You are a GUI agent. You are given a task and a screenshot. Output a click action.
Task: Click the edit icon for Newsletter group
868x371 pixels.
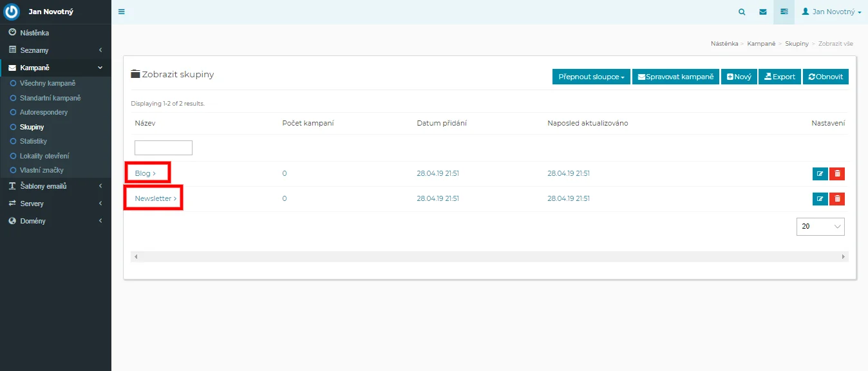(x=820, y=199)
